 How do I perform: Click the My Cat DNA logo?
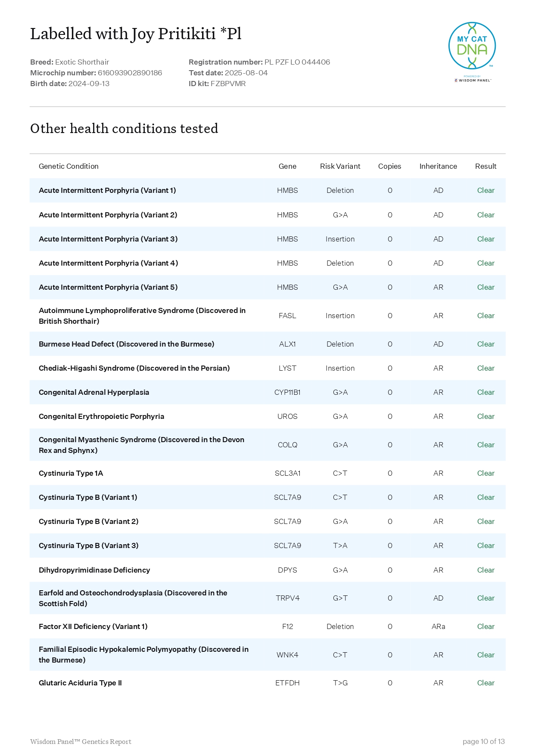tap(472, 46)
